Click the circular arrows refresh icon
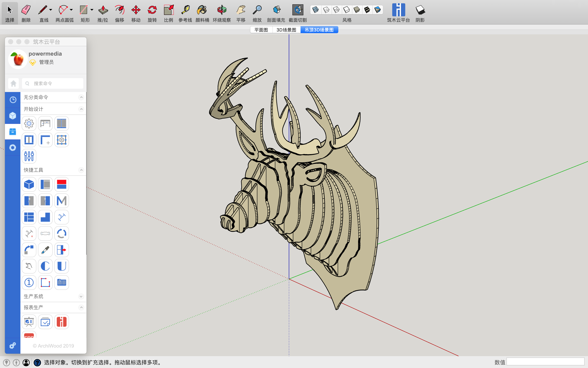This screenshot has width=588, height=368. (x=61, y=234)
